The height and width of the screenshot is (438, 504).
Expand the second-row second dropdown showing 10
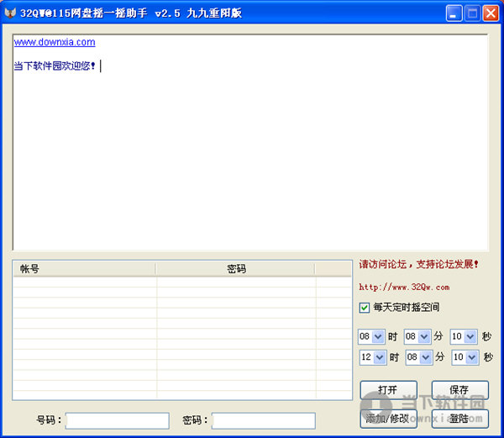[x=472, y=357]
